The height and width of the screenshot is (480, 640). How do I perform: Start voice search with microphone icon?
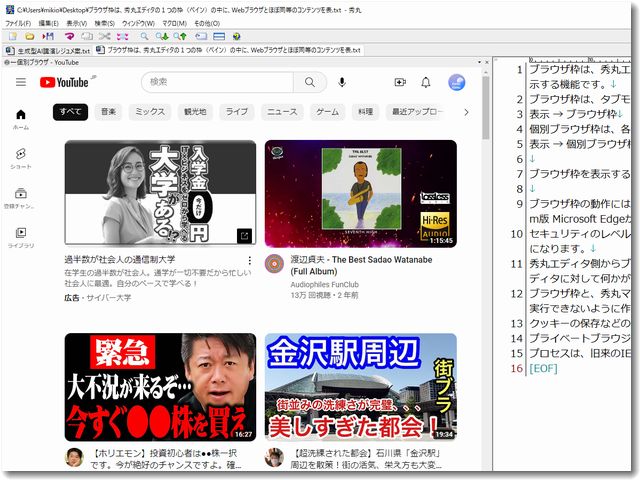tap(343, 82)
